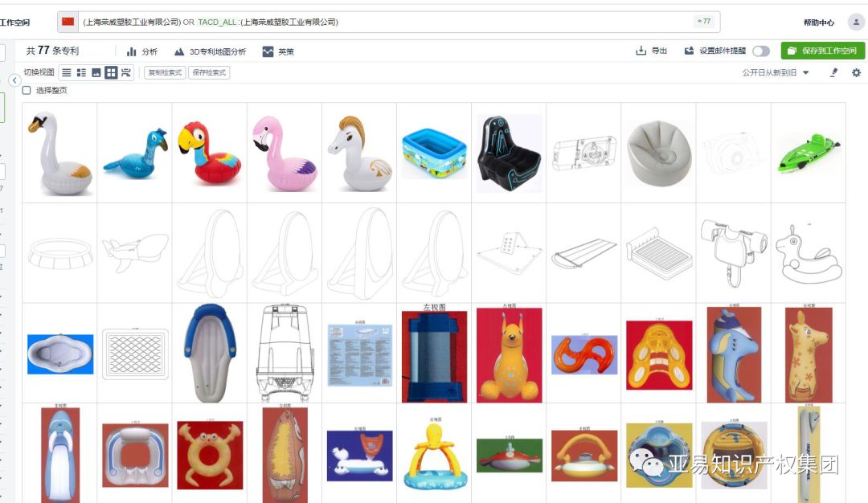Collapse the left sidebar with arrow button
Screen dimensions: 868x503
point(15,80)
